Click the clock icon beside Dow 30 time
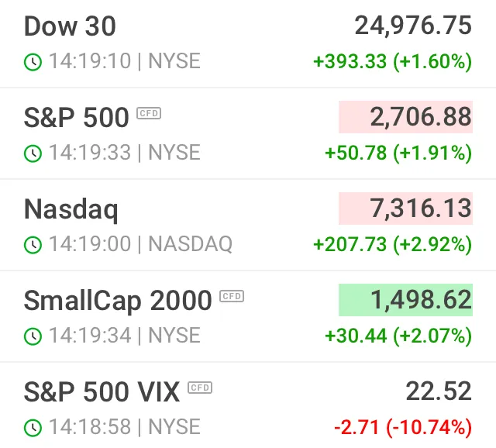 pos(33,62)
